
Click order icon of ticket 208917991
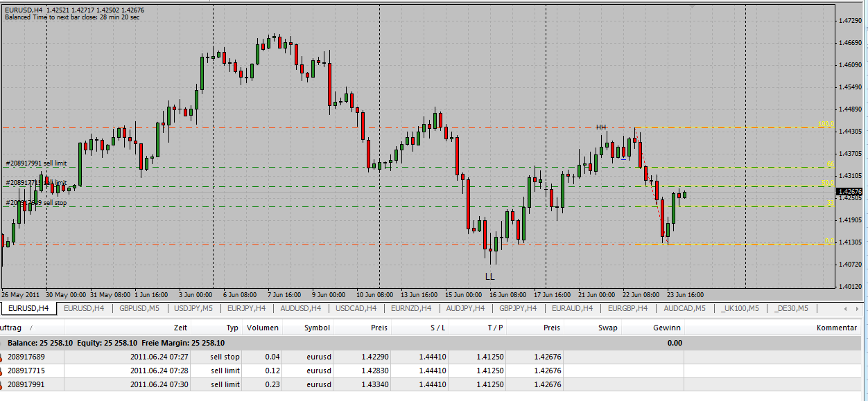3,384
